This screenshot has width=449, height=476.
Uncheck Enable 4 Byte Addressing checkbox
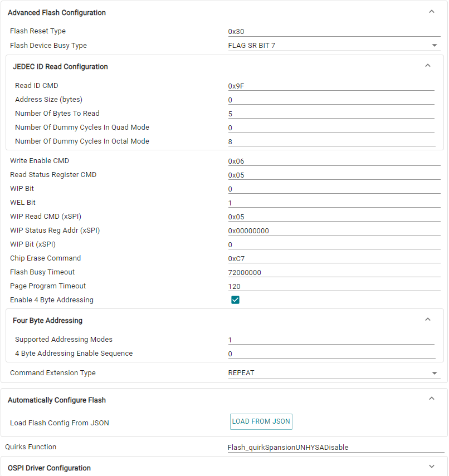click(x=235, y=300)
